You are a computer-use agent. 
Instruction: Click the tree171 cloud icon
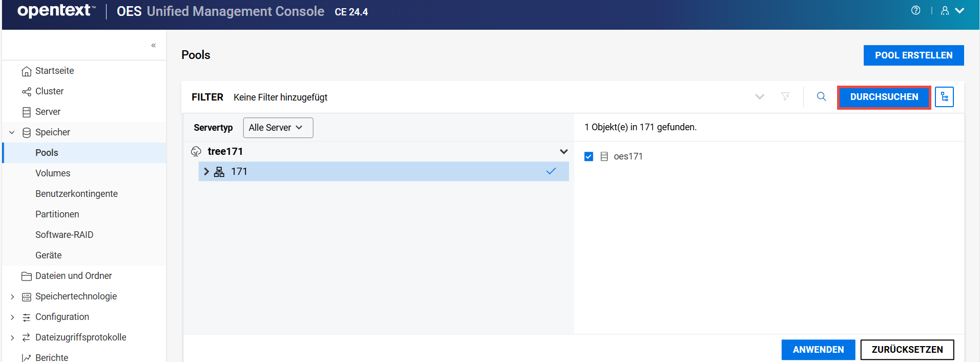[196, 151]
